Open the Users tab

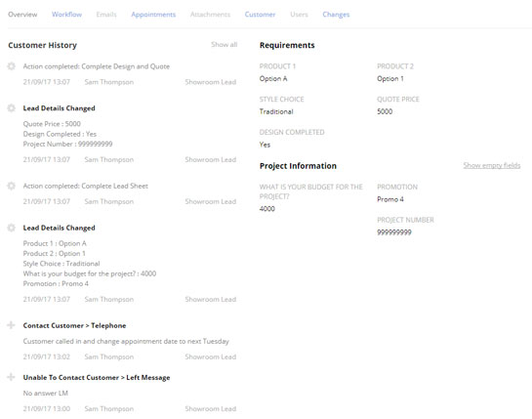pos(299,15)
